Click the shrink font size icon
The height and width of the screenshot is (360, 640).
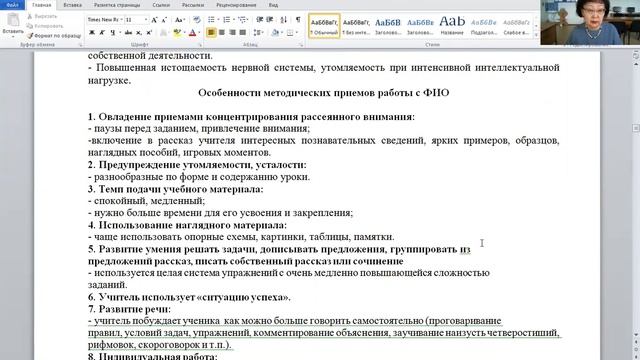164,20
